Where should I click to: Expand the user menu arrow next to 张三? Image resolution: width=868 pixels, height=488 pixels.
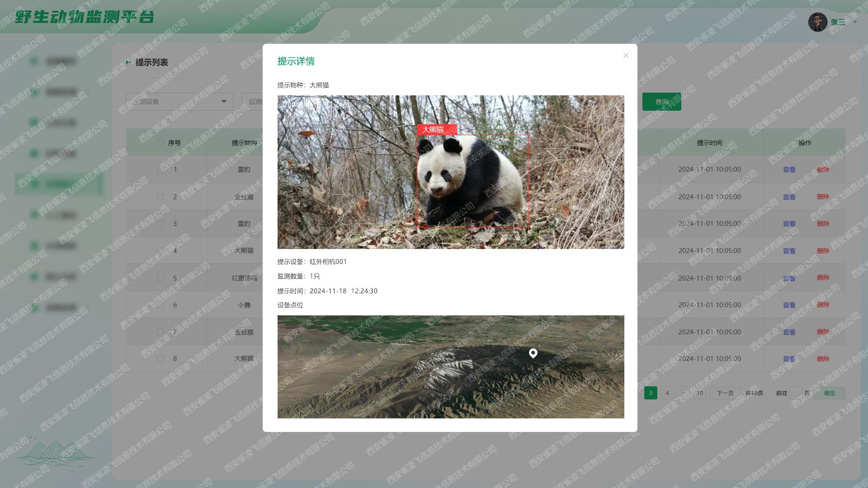coord(854,22)
